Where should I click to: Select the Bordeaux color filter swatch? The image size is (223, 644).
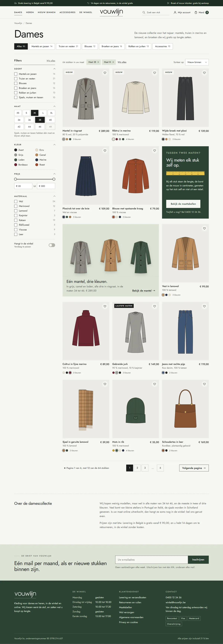(16, 165)
